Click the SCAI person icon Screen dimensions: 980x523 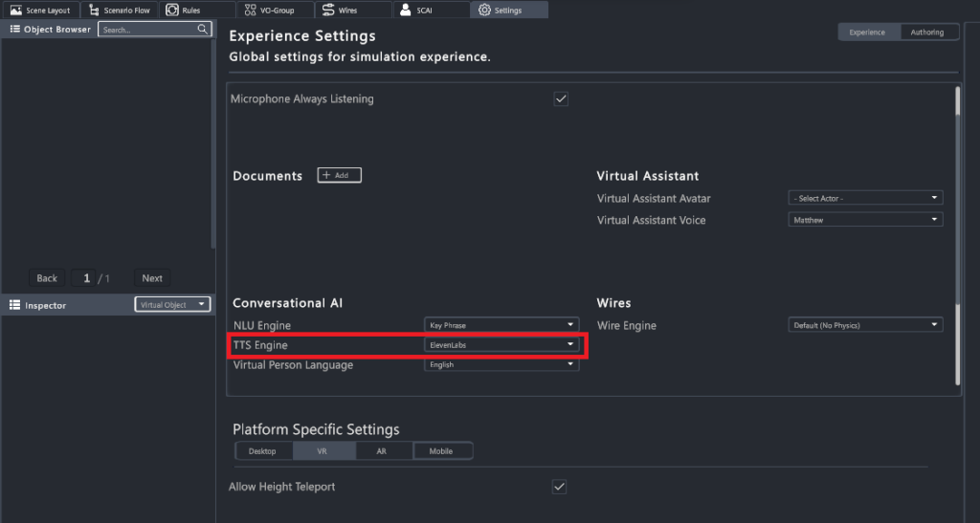(x=406, y=10)
